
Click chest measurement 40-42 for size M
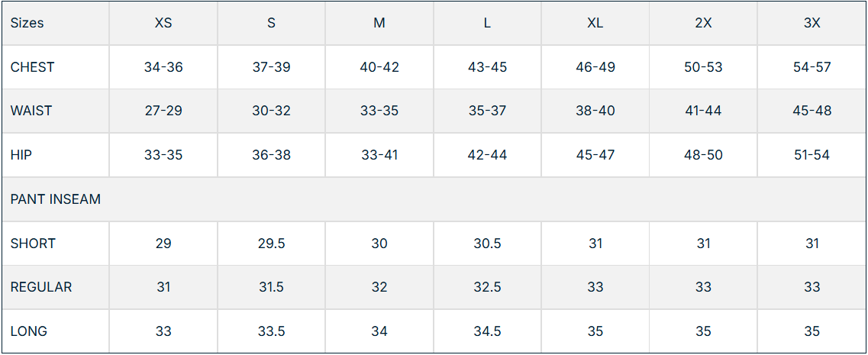point(379,67)
